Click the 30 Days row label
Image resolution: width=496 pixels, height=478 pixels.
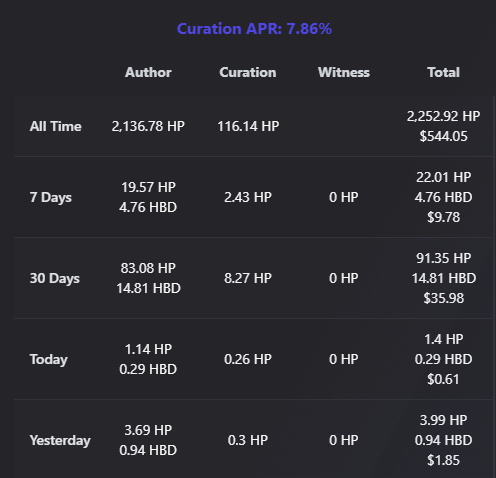[x=55, y=278]
